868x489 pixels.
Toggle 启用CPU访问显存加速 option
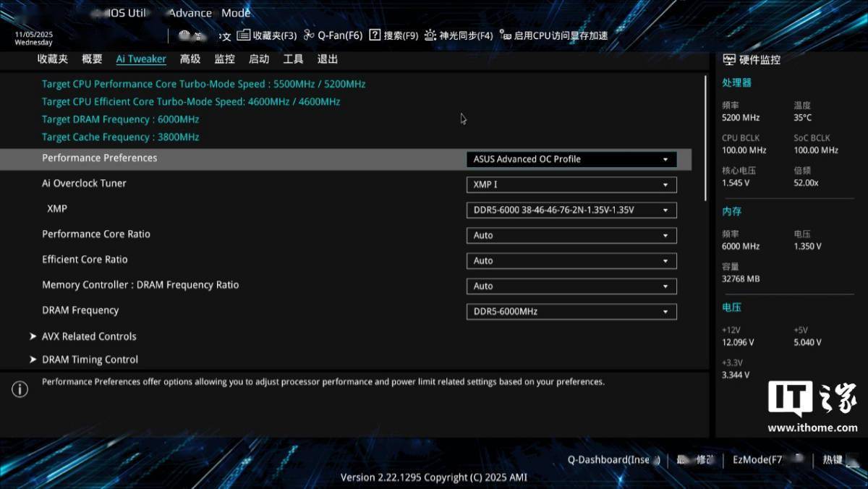(x=554, y=35)
